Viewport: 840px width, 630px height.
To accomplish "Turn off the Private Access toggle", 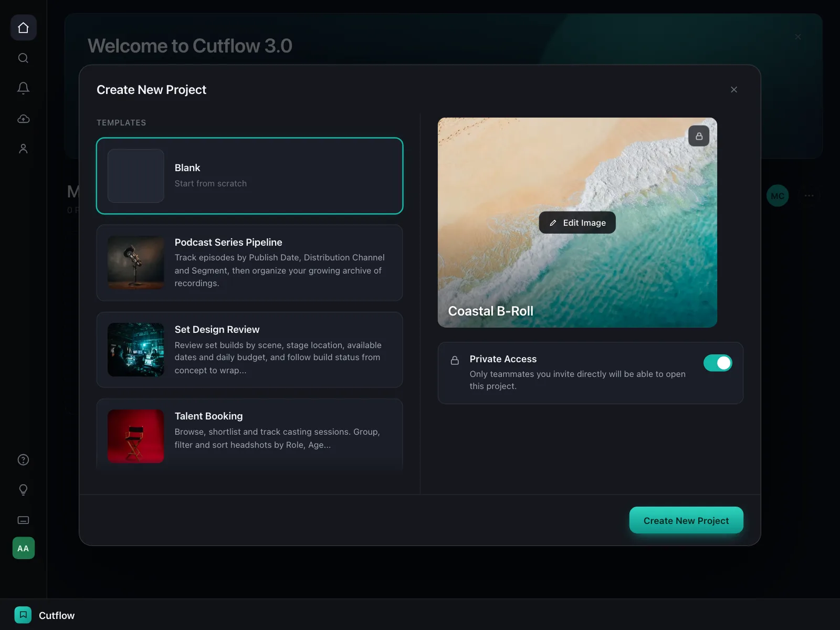I will [718, 363].
